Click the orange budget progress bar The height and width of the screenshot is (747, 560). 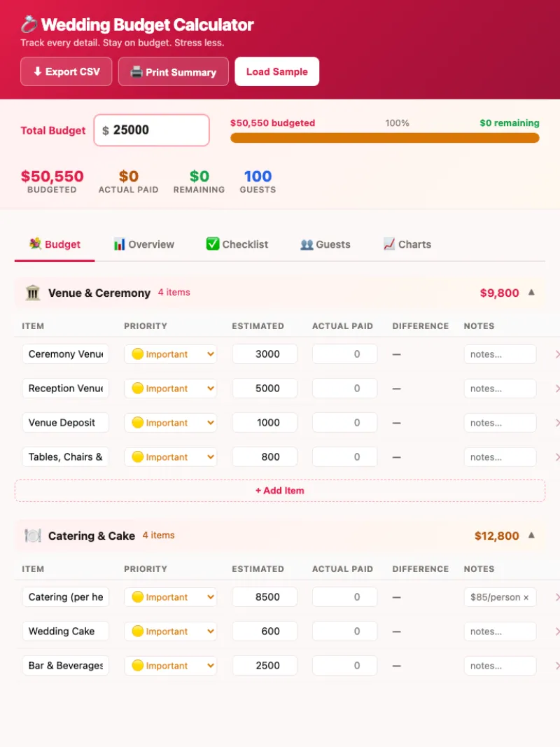(384, 138)
